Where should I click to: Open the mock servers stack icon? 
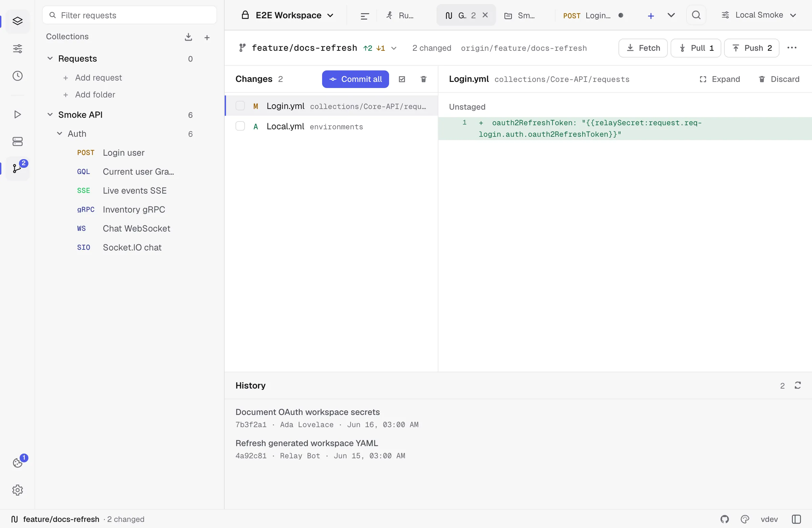click(x=17, y=141)
